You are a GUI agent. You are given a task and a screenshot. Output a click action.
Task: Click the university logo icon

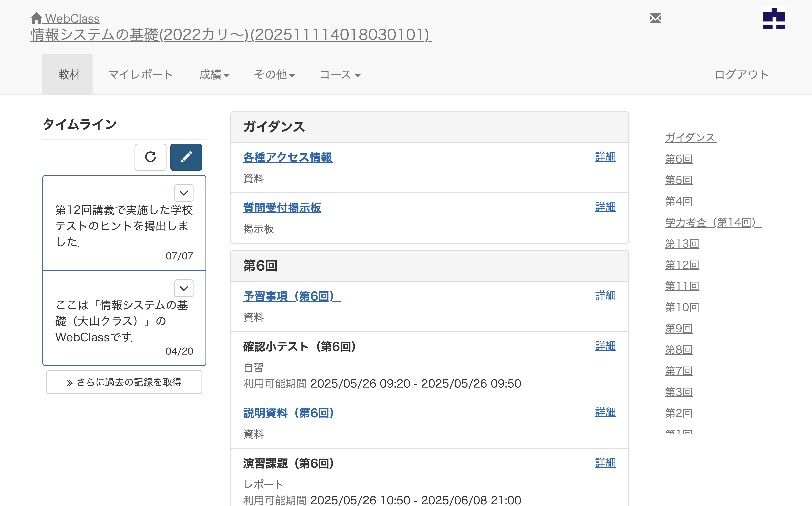[774, 19]
